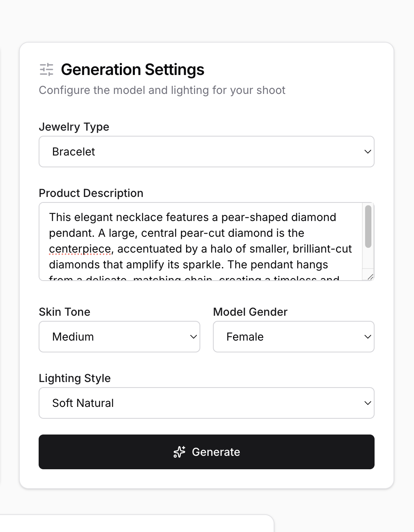Click the Lighting Style field label
Screen dimensions: 414x532
75,378
